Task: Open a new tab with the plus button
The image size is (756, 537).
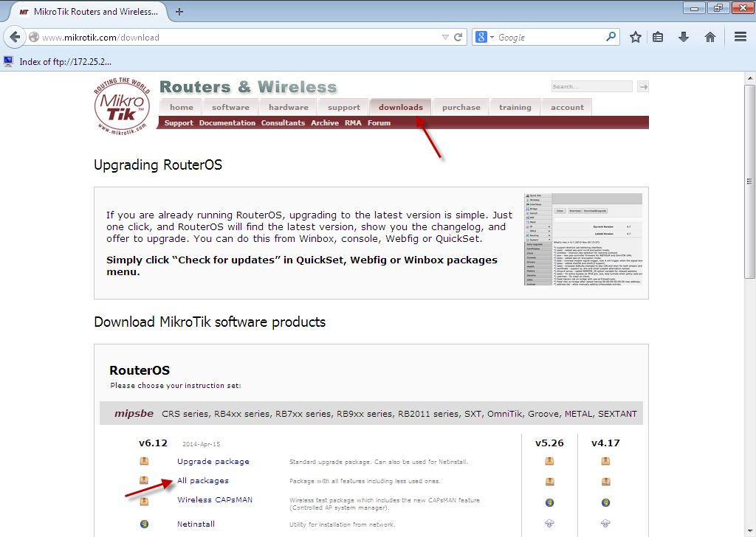Action: 179,12
